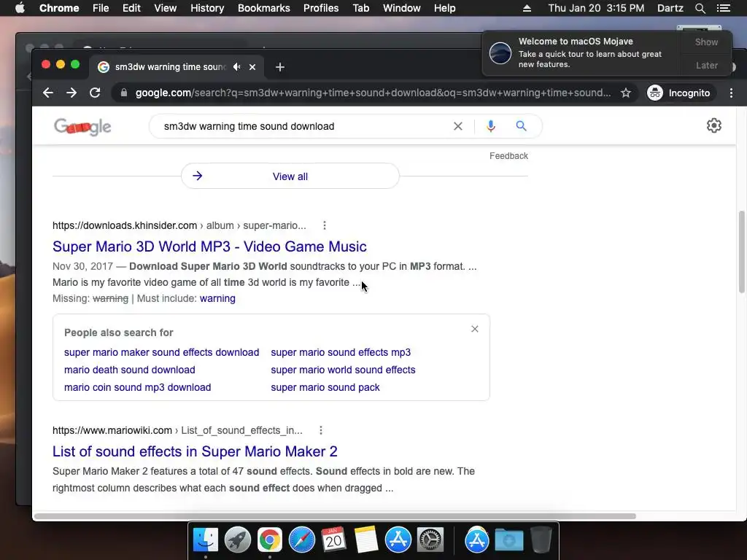
Task: Open Super Mario 3D World MP3 result
Action: [x=209, y=246]
